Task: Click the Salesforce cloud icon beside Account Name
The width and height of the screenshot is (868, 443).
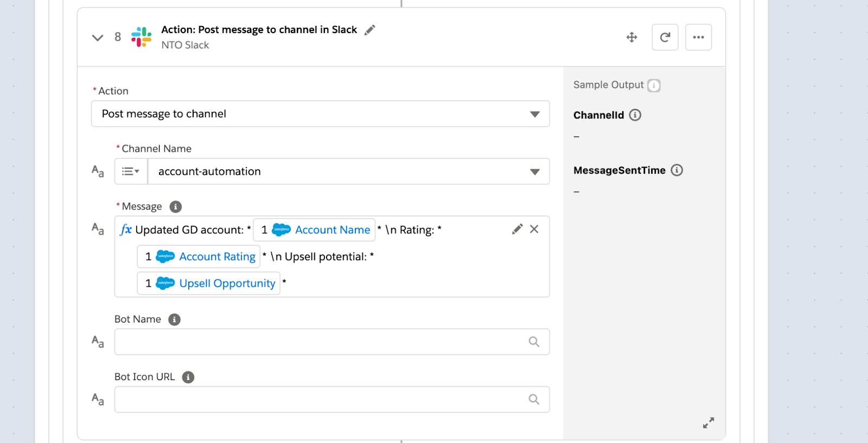Action: [281, 230]
